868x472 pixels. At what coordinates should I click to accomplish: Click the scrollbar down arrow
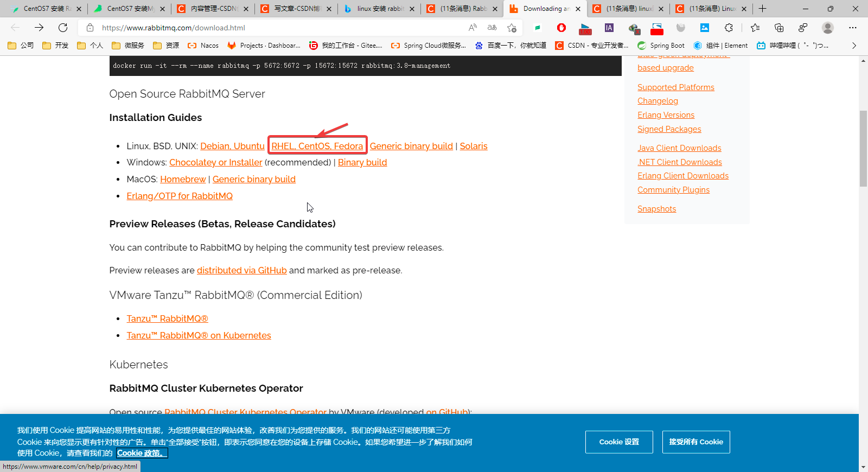point(863,467)
